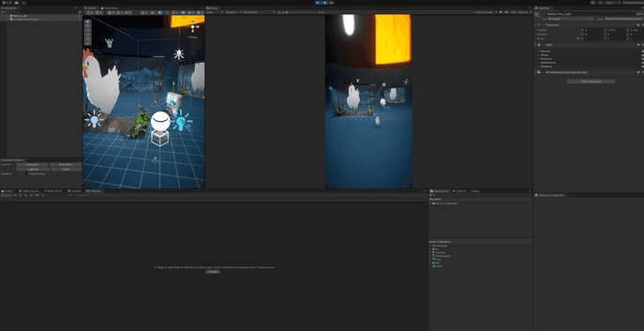Screen dimensions: 644x331
Task: Select the Move tool in Scene overlay
Action: click(88, 26)
